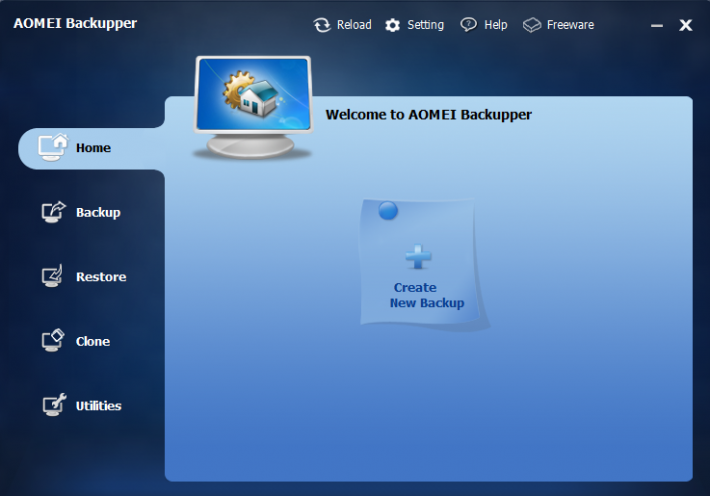
Task: Click the Home monitor icon in sidebar
Action: 53,147
